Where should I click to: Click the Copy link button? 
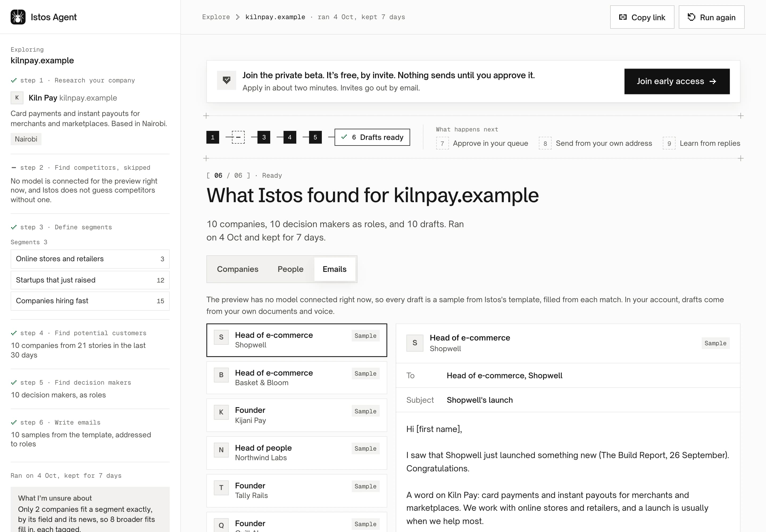[x=642, y=17]
